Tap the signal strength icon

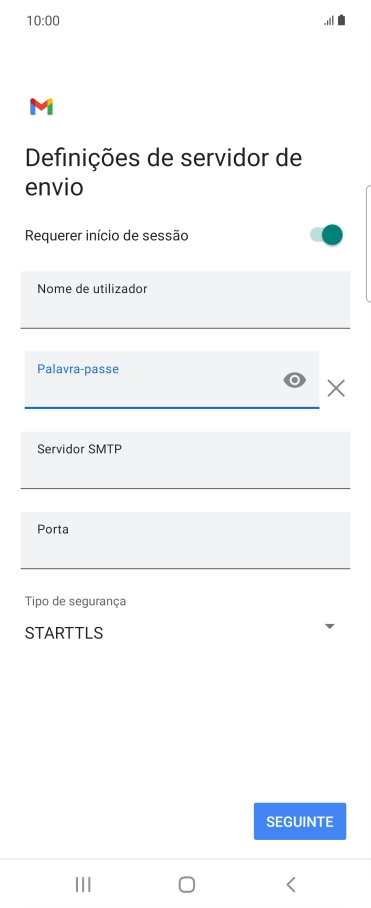coord(329,21)
